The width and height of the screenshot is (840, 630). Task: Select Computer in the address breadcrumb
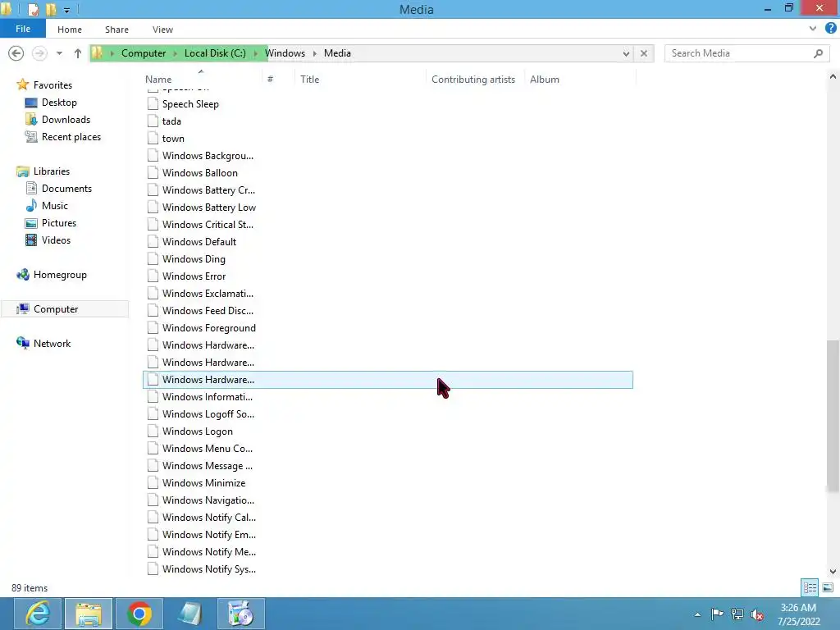pos(143,53)
